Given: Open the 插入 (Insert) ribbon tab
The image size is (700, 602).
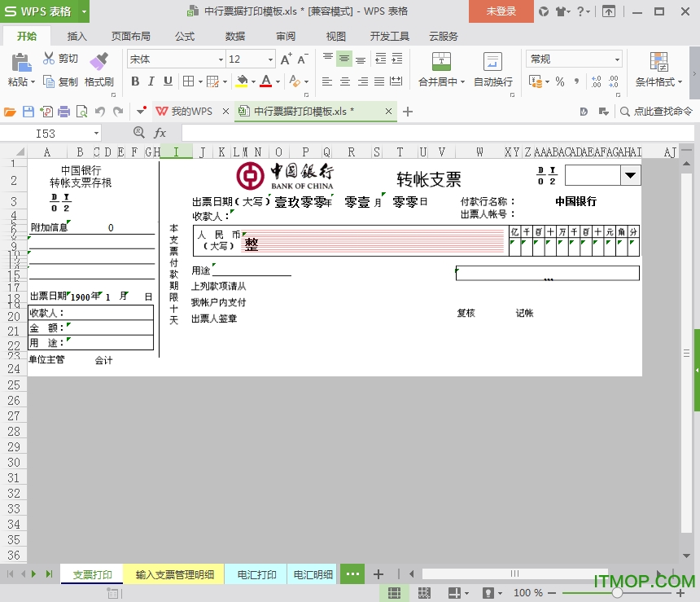Looking at the screenshot, I should tap(77, 36).
